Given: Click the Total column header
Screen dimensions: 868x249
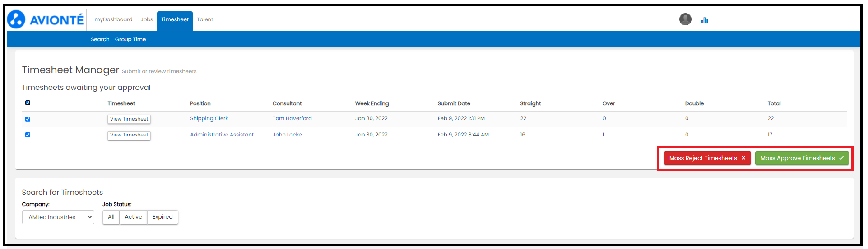Looking at the screenshot, I should click(774, 103).
